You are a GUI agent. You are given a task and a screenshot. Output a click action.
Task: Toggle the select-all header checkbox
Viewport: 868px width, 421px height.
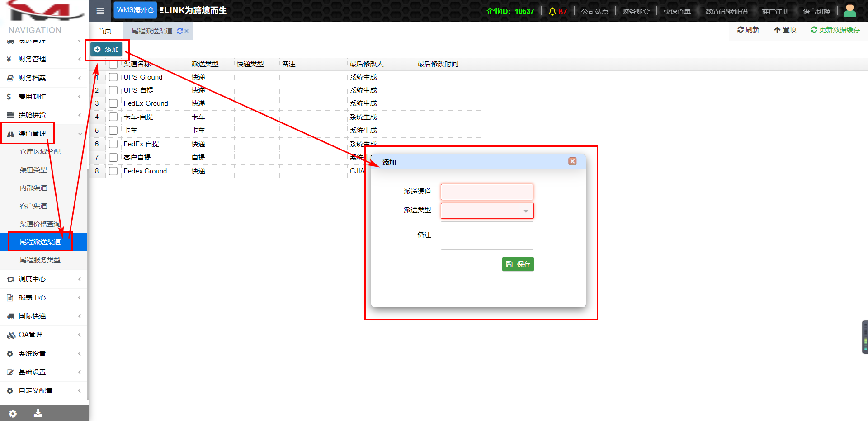(113, 64)
